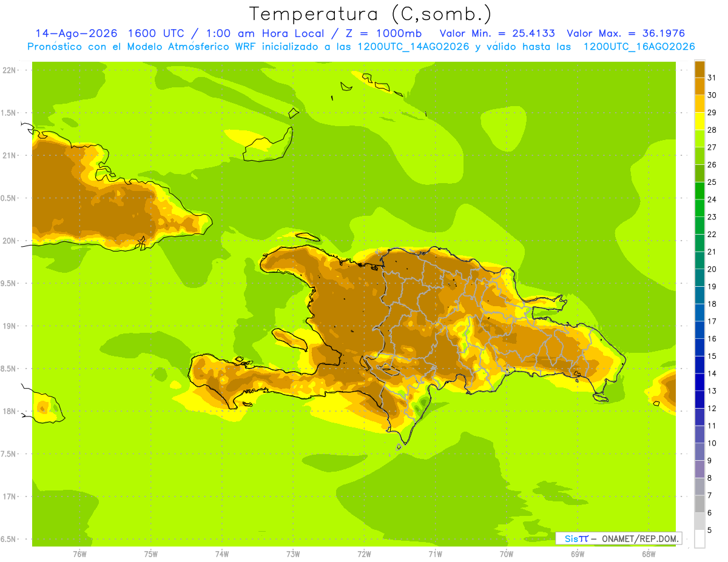Click the "1200UTC_16AGO2026" valid-until time
728x562 pixels.
(x=639, y=47)
